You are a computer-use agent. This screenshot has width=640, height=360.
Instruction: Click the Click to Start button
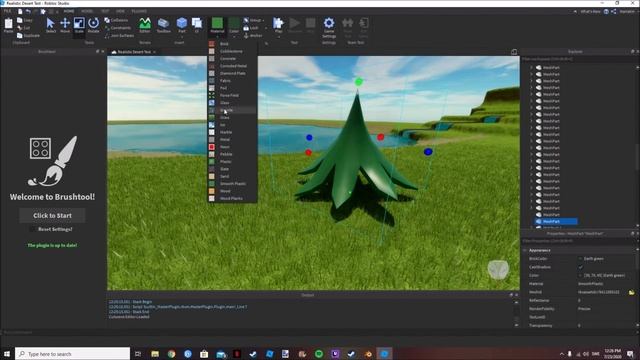point(52,216)
